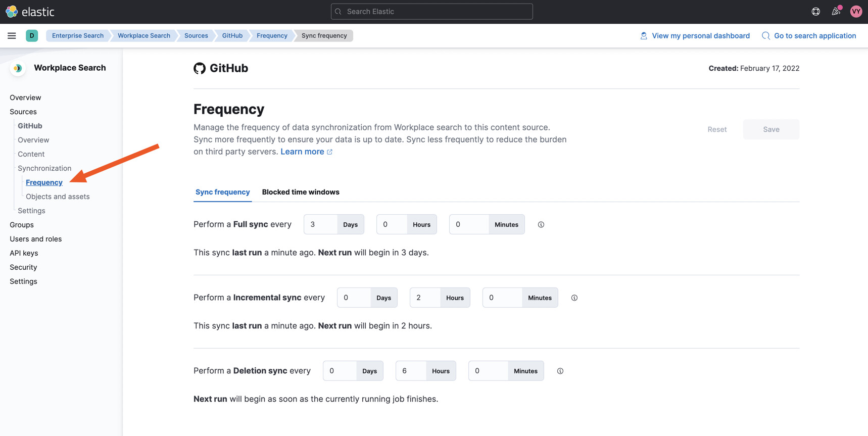Image resolution: width=868 pixels, height=436 pixels.
Task: Open Groups in sidebar
Action: pos(22,225)
